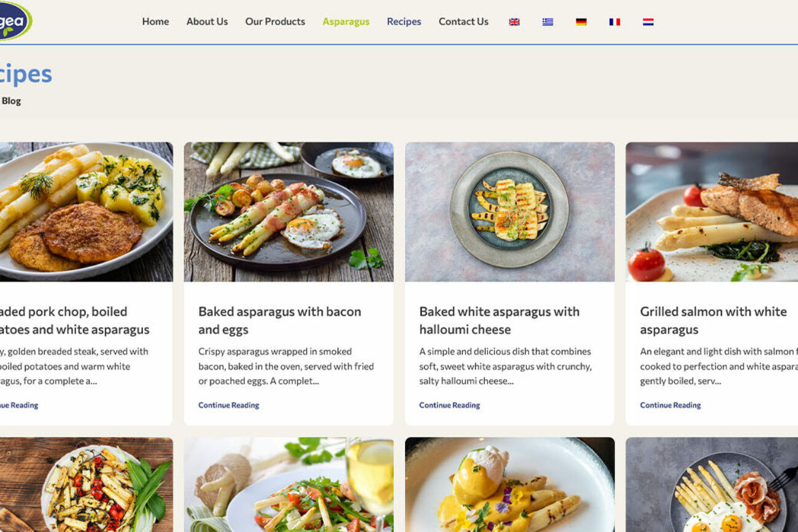Open Our Products in the navigation
Viewport: 798px width, 532px height.
click(x=275, y=21)
